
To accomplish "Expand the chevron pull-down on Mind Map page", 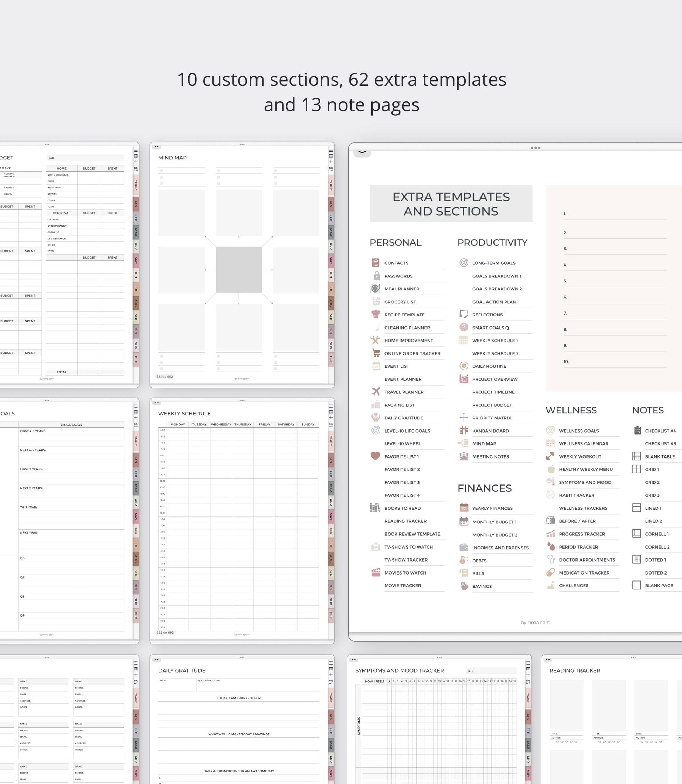I will [156, 147].
